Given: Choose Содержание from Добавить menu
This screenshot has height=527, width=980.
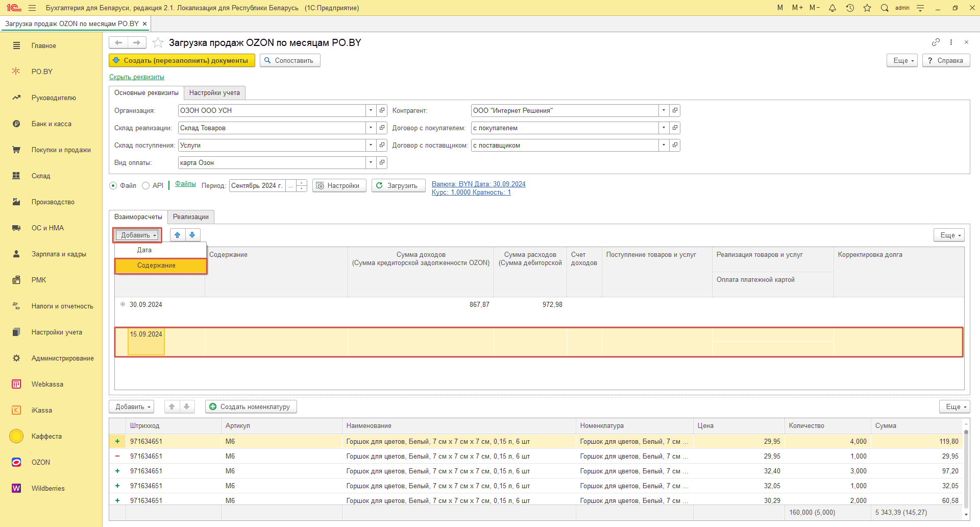Looking at the screenshot, I should click(160, 266).
